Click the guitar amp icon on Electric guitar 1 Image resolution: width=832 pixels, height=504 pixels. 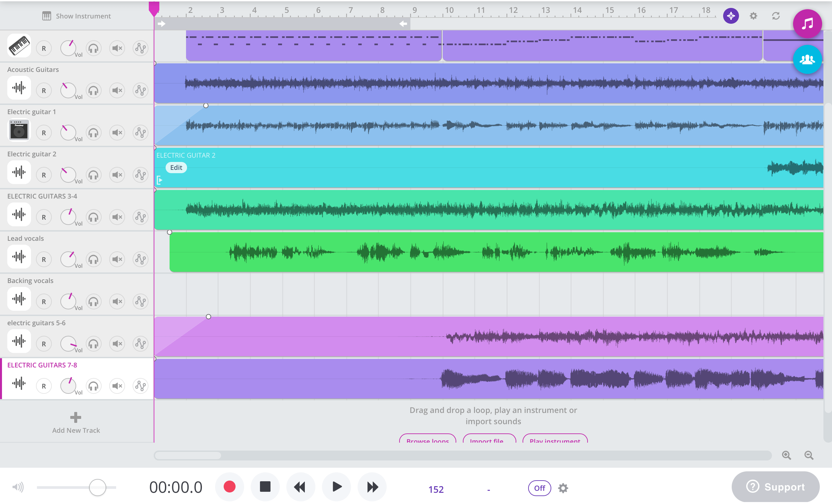coord(19,130)
